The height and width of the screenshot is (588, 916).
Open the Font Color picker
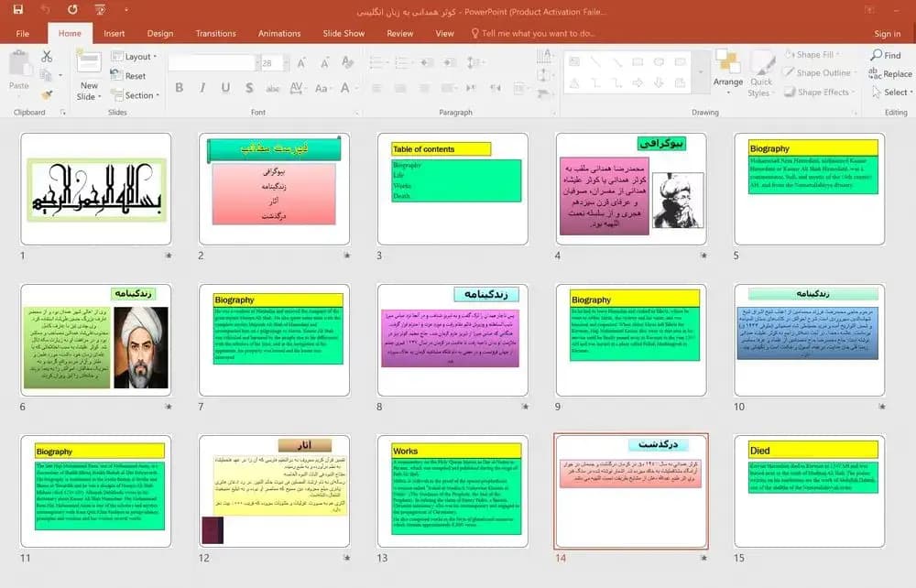[x=347, y=88]
